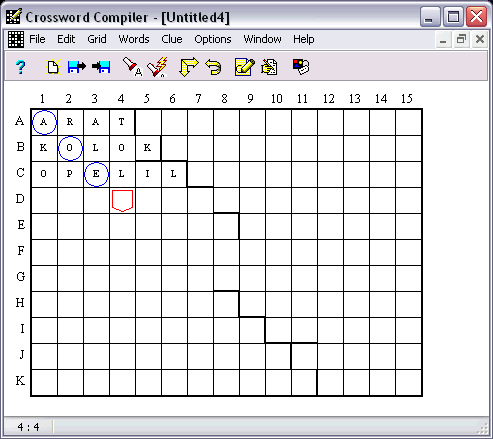The width and height of the screenshot is (493, 439).
Task: Open the picture export icon
Action: (x=301, y=67)
